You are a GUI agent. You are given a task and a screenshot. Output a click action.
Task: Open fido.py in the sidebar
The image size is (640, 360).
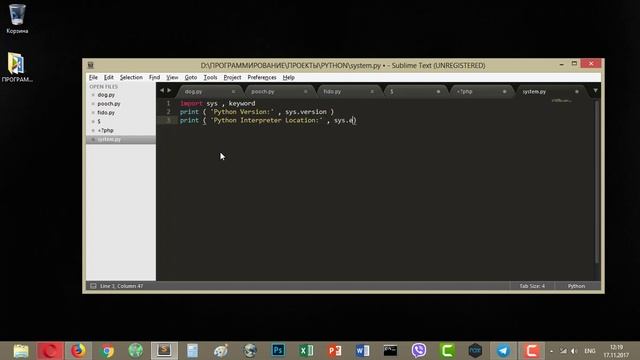point(106,113)
